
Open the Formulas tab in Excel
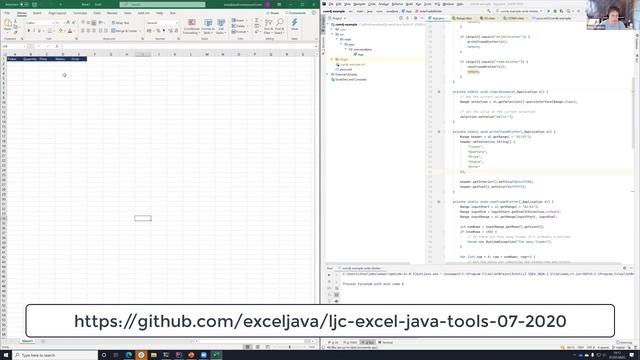(80, 13)
